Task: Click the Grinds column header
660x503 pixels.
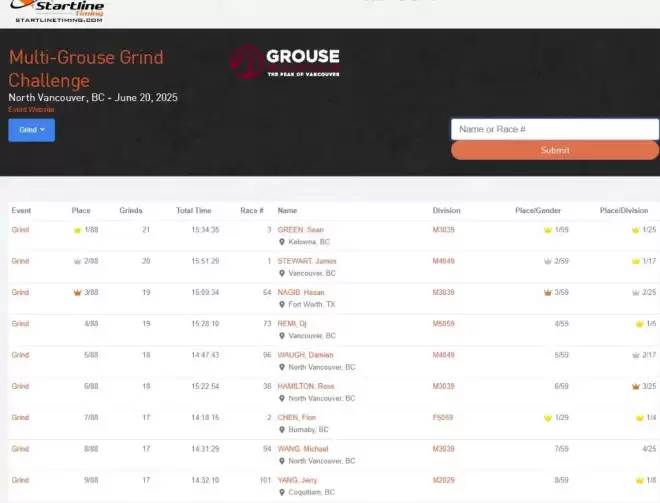Action: [x=131, y=210]
